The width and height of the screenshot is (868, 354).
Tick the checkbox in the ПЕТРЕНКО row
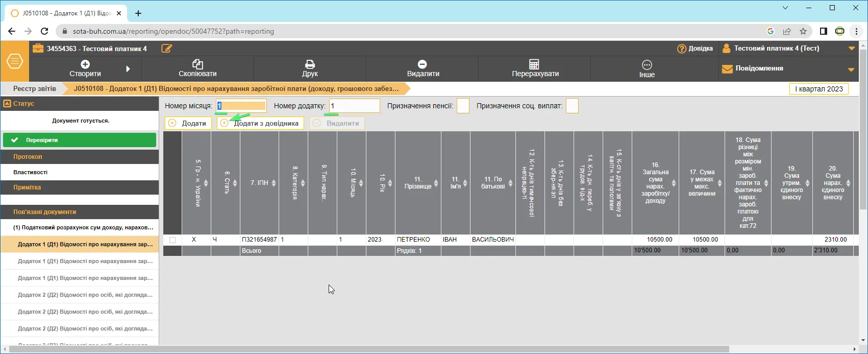[172, 240]
